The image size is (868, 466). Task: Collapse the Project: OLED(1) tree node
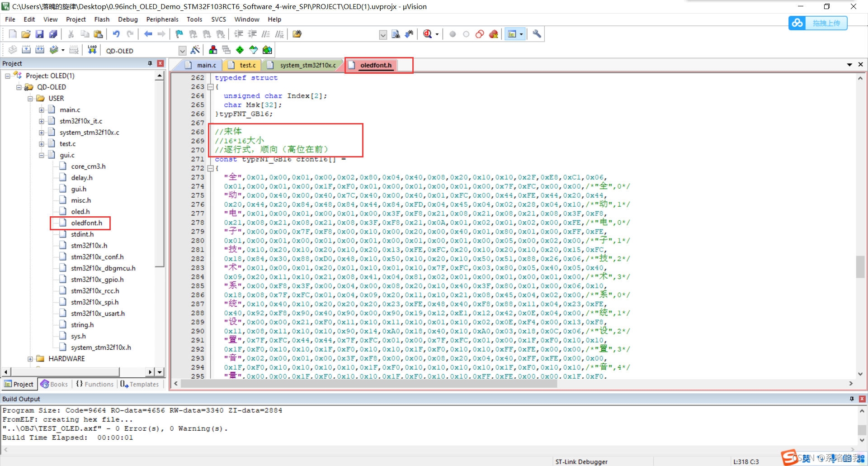8,76
